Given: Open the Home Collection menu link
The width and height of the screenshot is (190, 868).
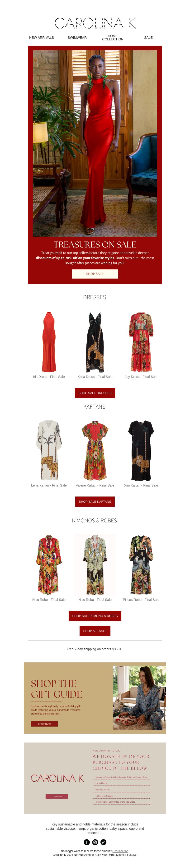Looking at the screenshot, I should [113, 38].
